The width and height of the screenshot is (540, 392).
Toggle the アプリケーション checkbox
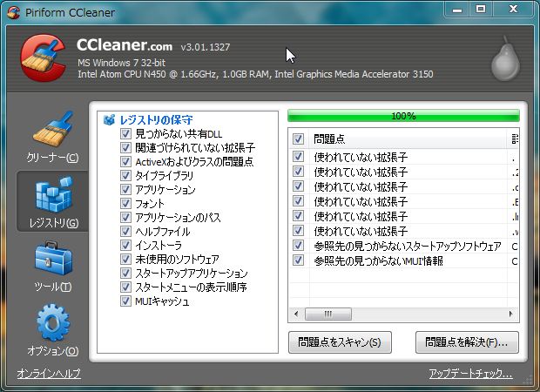coord(125,189)
